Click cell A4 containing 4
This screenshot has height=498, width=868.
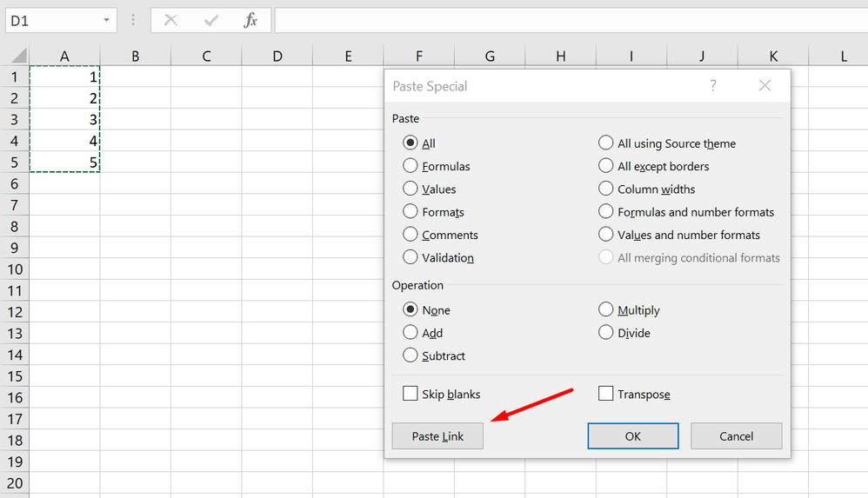[x=64, y=141]
